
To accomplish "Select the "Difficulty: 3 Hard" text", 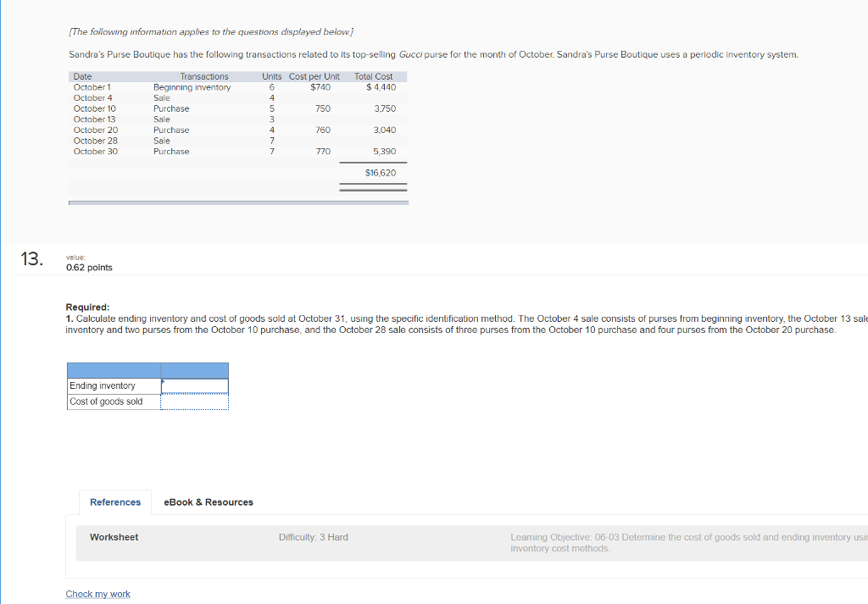I will click(x=314, y=537).
